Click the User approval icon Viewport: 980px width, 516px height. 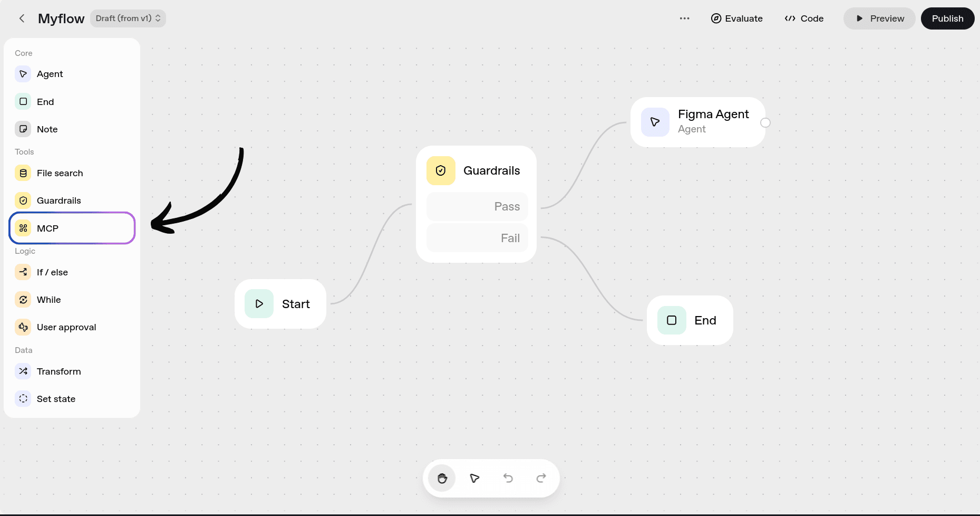(23, 327)
